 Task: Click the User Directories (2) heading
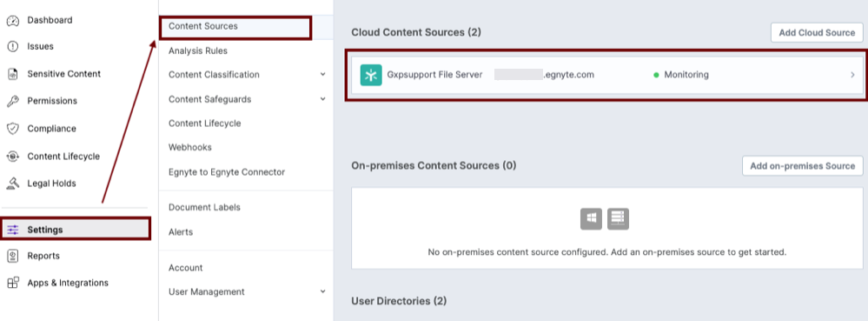coord(399,301)
